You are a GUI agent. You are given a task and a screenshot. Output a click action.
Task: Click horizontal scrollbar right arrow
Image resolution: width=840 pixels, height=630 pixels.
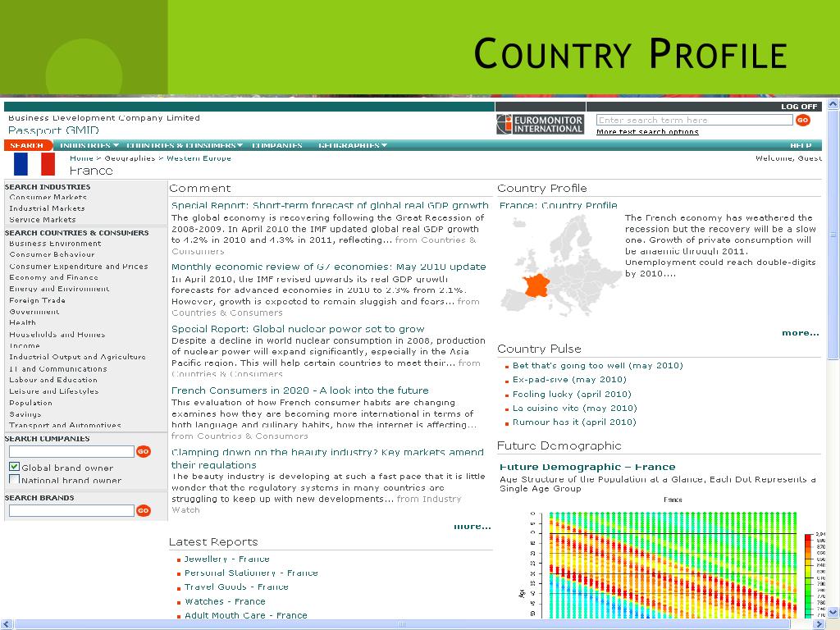click(x=819, y=624)
